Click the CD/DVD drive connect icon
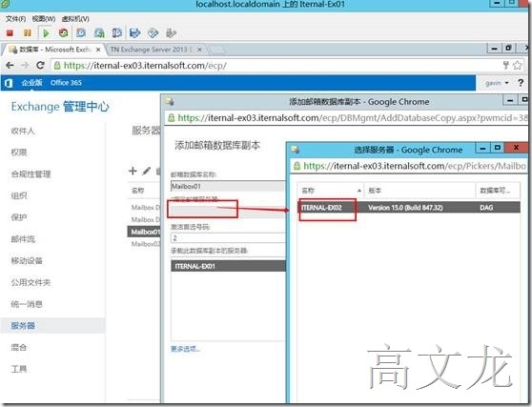This screenshot has width=532, height=407. point(153,33)
